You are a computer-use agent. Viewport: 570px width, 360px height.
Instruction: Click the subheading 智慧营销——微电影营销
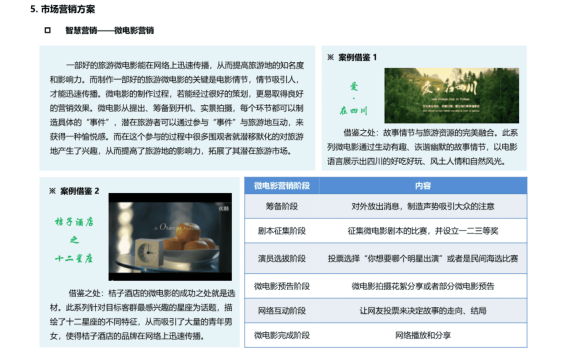click(109, 30)
